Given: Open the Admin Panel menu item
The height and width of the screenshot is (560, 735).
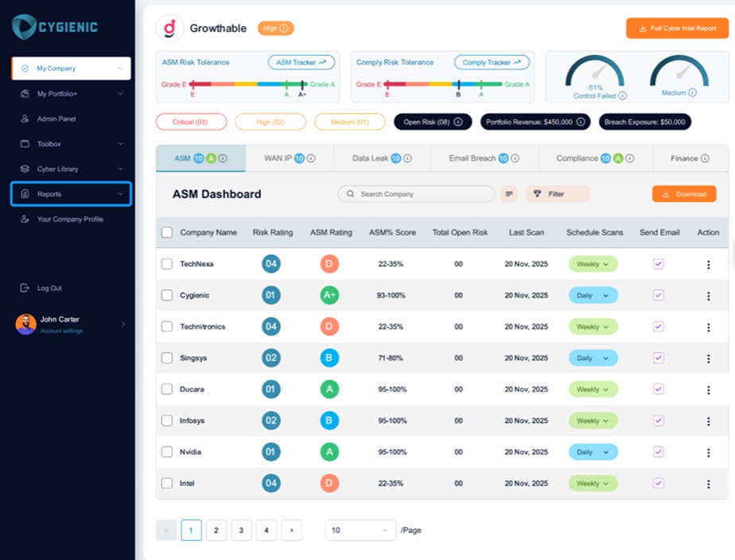Looking at the screenshot, I should point(56,119).
